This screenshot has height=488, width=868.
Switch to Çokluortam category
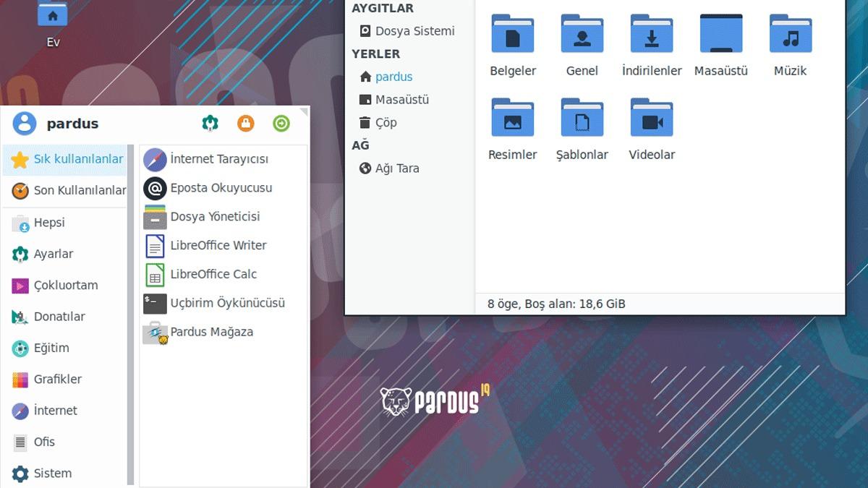pos(65,286)
